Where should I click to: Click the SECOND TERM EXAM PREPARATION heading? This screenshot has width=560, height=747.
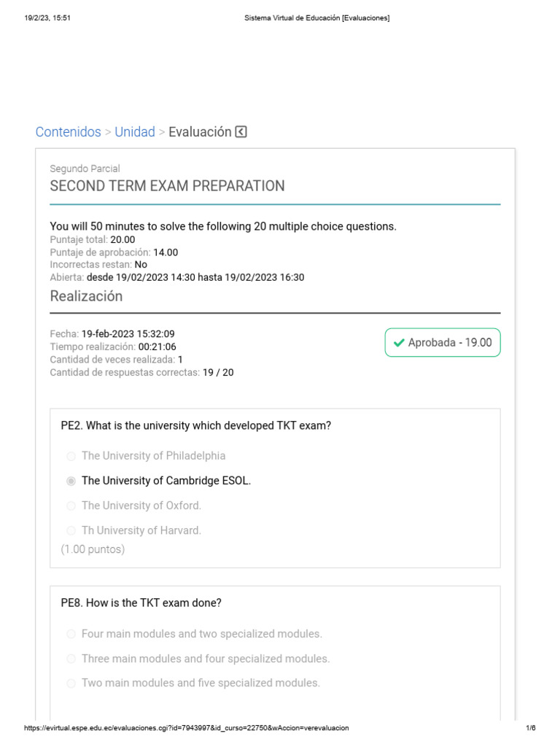167,186
